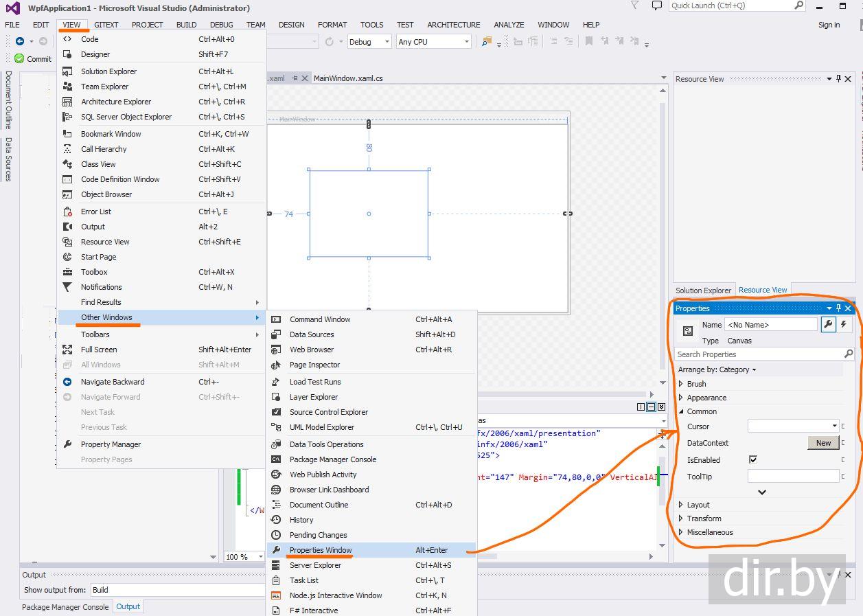Click the New button for DataContext
Screen dimensions: 863x616
pyautogui.click(x=823, y=443)
